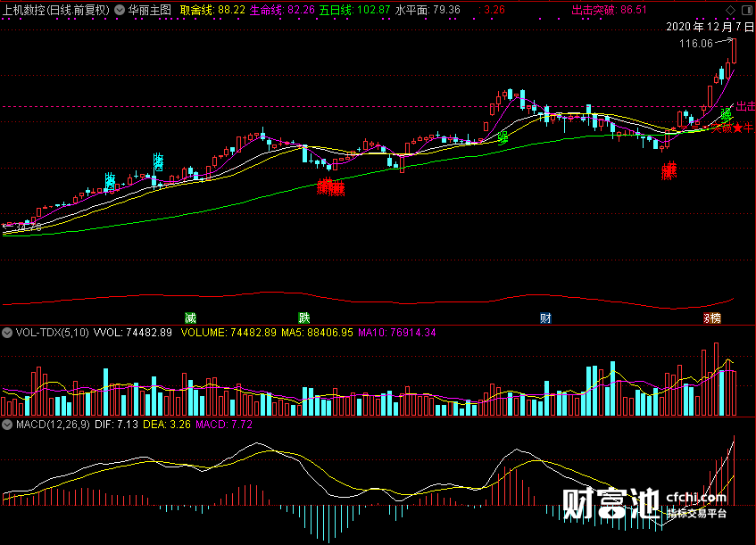Click the diamond icon at top right
This screenshot has height=545, width=756.
[x=730, y=10]
